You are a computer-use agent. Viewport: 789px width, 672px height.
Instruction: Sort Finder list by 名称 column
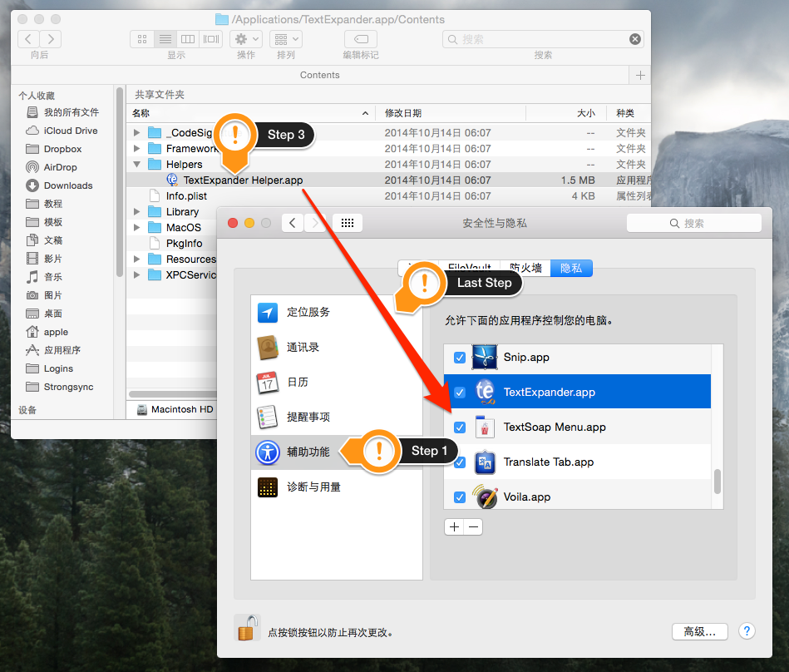pos(250,113)
